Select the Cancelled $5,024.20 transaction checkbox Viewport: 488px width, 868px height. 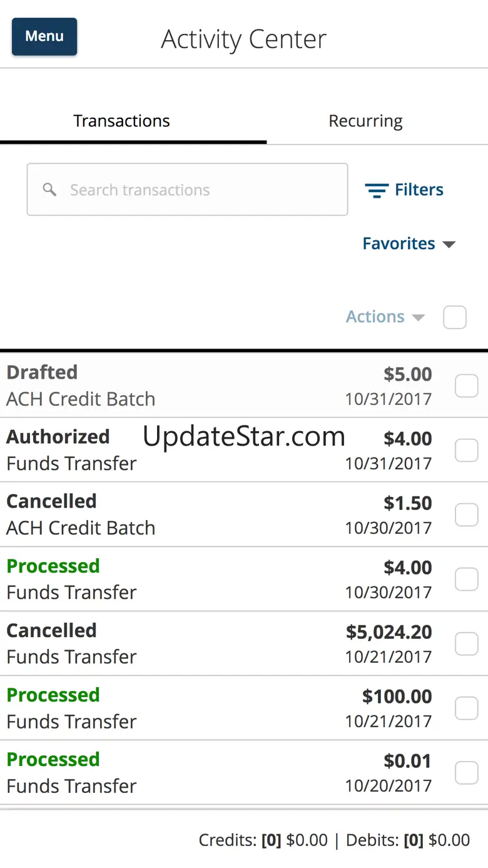tap(466, 643)
